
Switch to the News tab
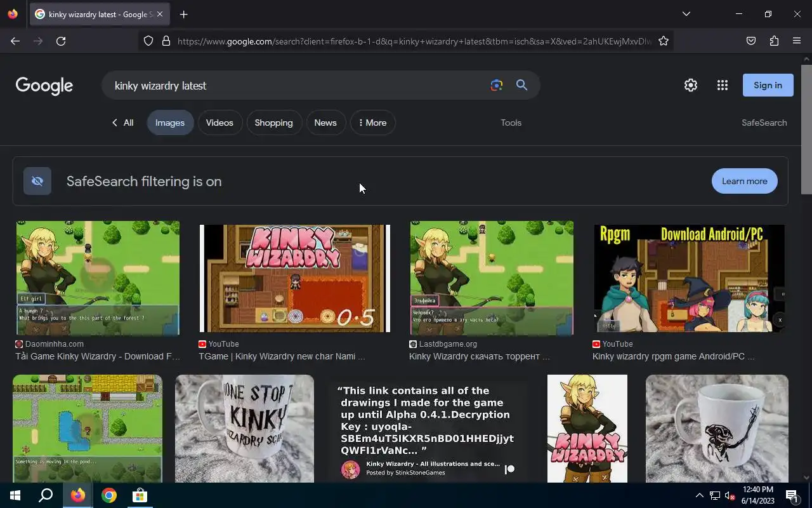[325, 123]
